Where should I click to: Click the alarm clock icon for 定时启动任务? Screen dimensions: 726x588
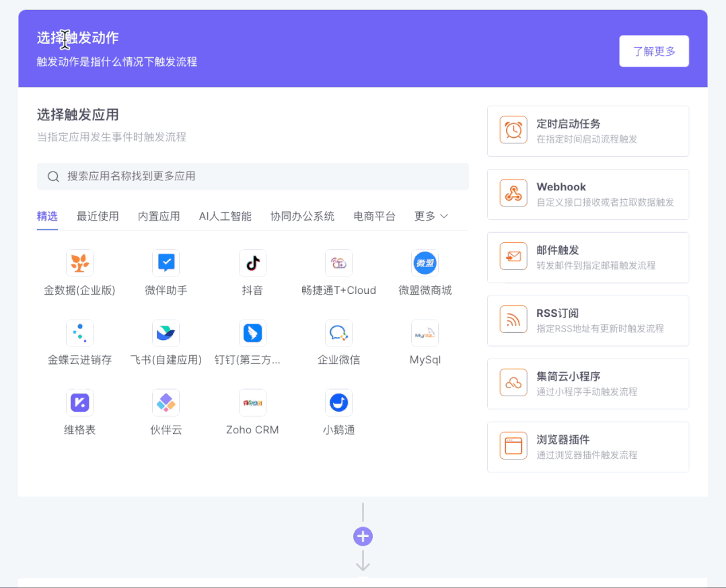(513, 130)
